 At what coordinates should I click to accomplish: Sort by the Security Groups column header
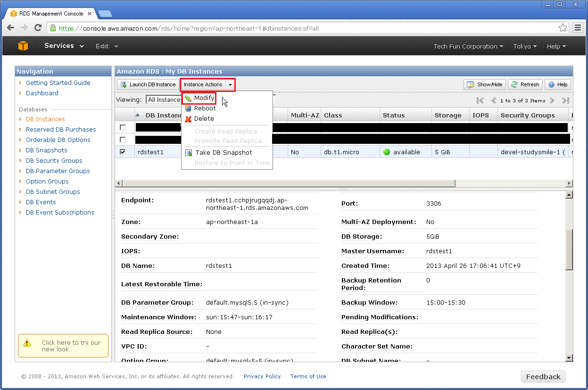pyautogui.click(x=533, y=115)
